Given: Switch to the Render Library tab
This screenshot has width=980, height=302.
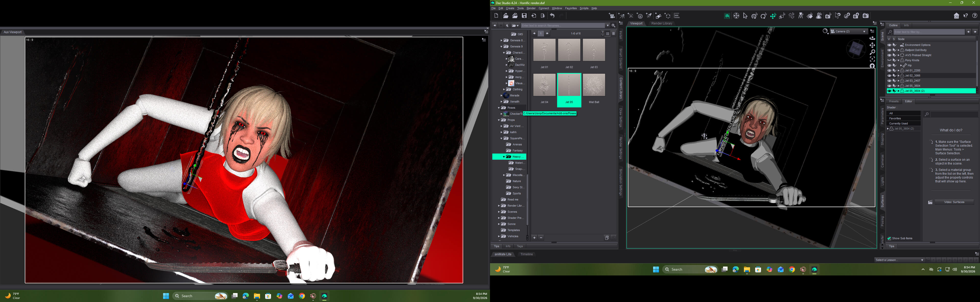Looking at the screenshot, I should pos(661,23).
